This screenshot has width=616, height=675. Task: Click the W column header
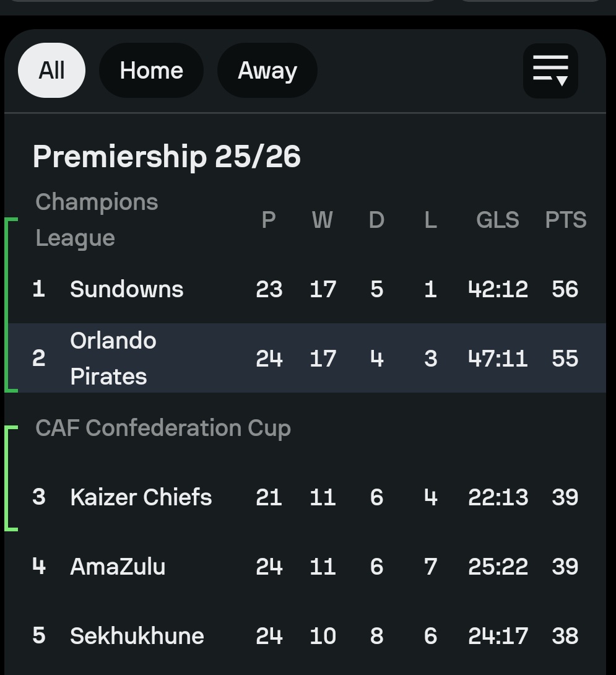click(323, 220)
